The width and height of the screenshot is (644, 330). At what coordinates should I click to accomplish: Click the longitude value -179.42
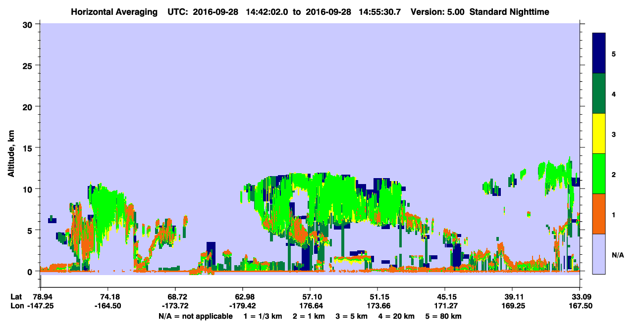242,306
